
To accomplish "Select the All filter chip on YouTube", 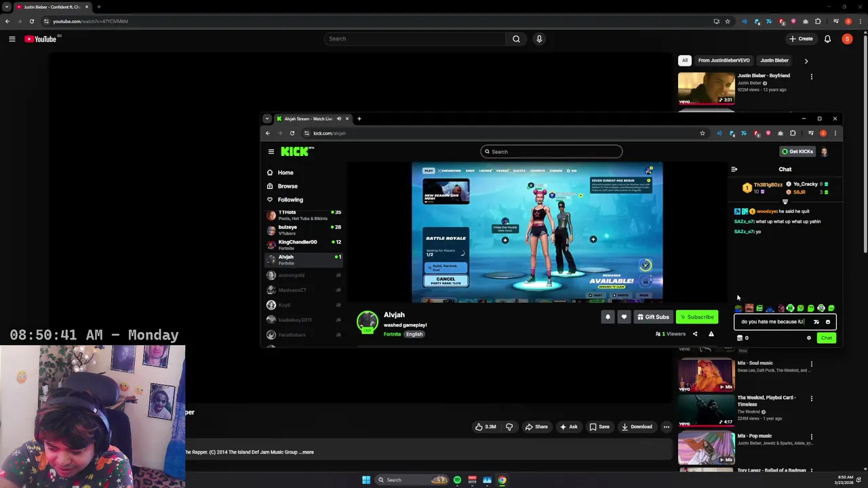I will (x=685, y=60).
